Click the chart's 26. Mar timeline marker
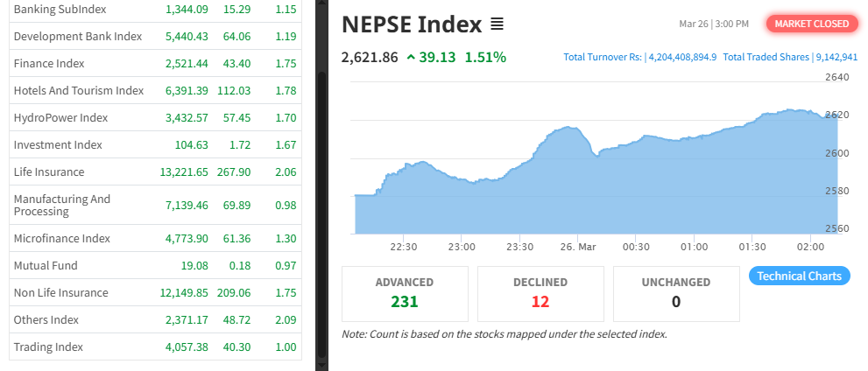The height and width of the screenshot is (371, 868). (578, 247)
